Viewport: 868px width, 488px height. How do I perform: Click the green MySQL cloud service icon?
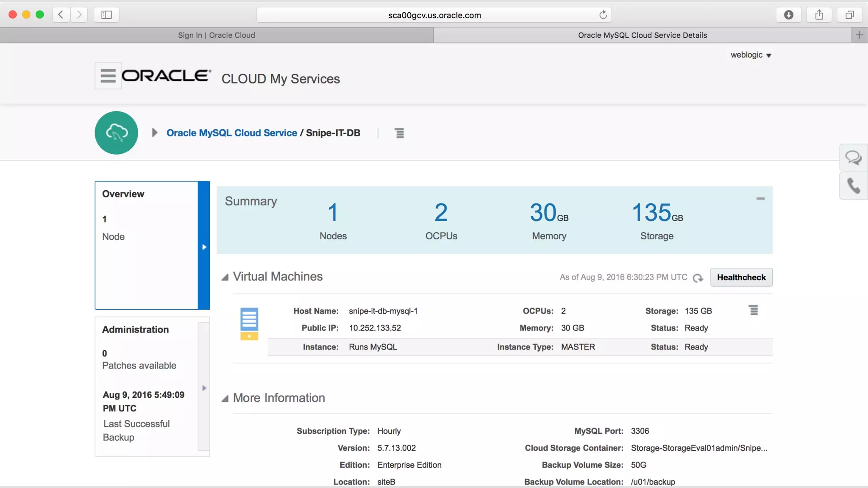117,133
